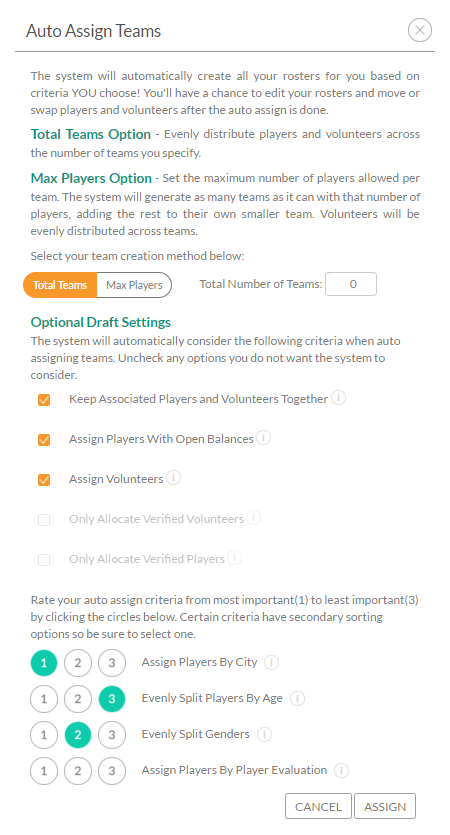Uncheck Keep Associated Players and Volunteers Together
This screenshot has width=450, height=835.
coord(44,399)
